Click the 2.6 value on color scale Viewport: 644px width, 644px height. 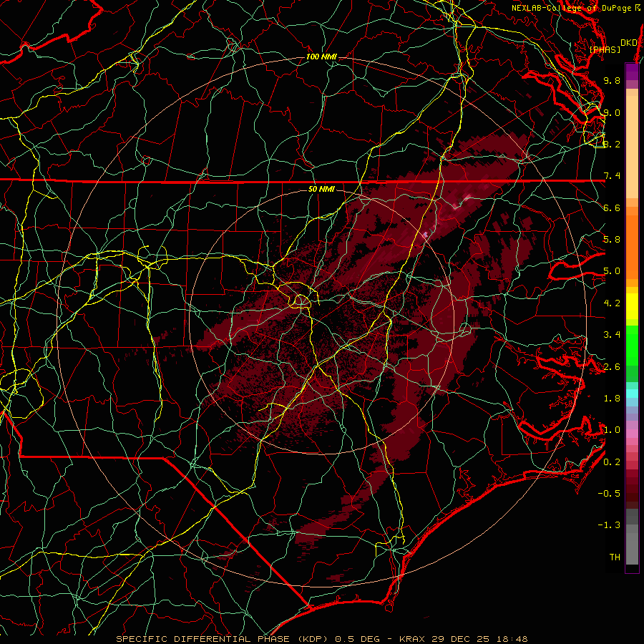click(x=612, y=367)
